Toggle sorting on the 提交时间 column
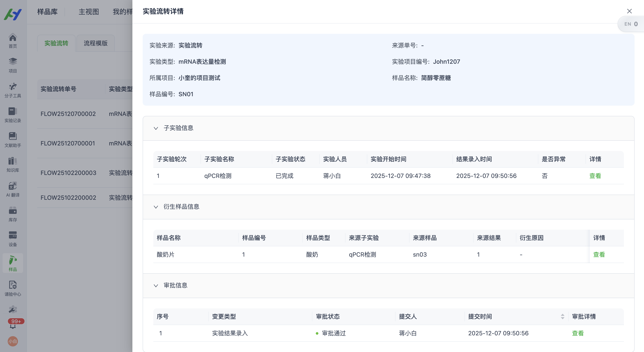The height and width of the screenshot is (352, 644). [x=562, y=317]
